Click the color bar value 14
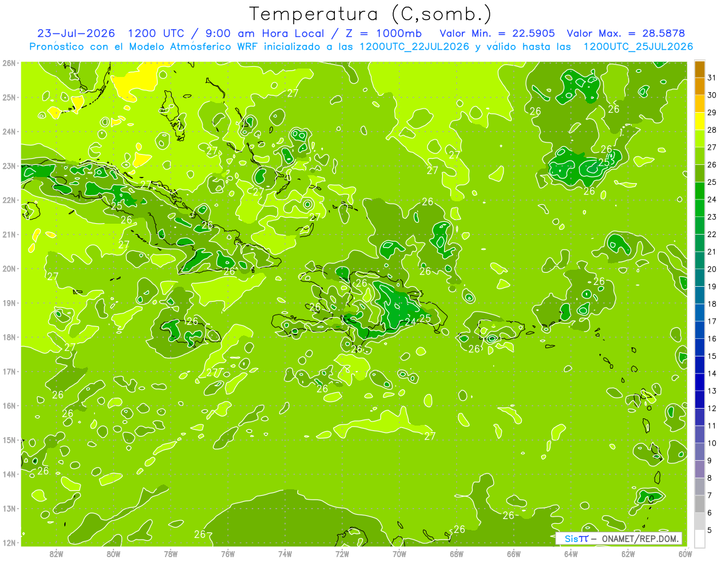This screenshot has width=728, height=562. [x=712, y=373]
